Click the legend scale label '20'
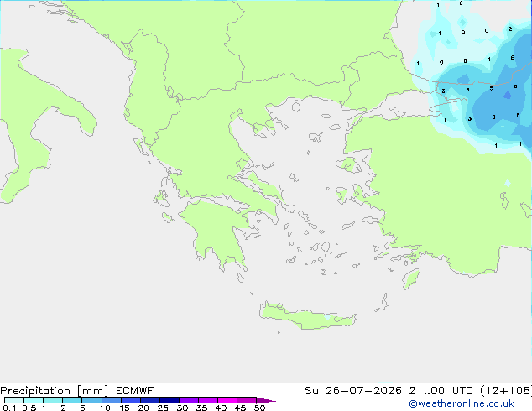 (x=143, y=408)
